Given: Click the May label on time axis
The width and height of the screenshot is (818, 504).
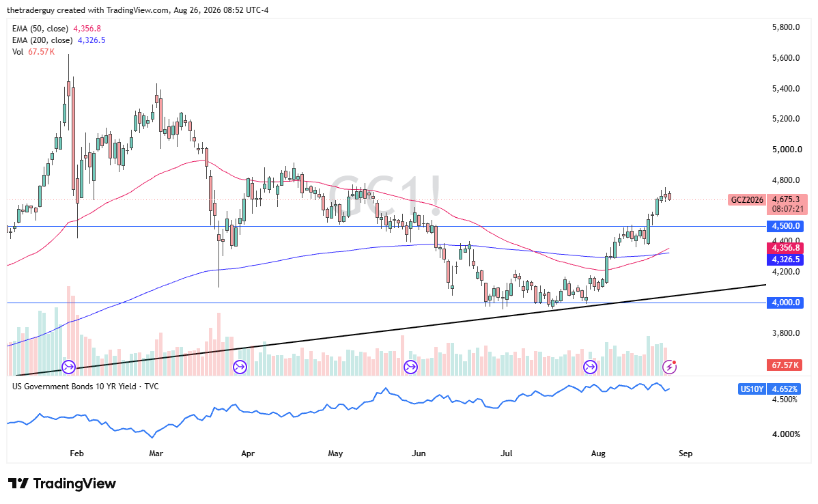Looking at the screenshot, I should [x=335, y=453].
